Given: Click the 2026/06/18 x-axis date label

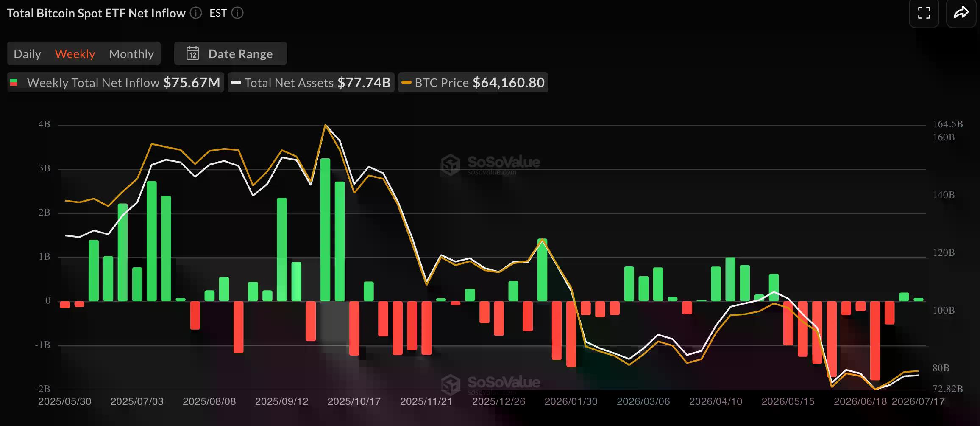Looking at the screenshot, I should click(x=860, y=401).
